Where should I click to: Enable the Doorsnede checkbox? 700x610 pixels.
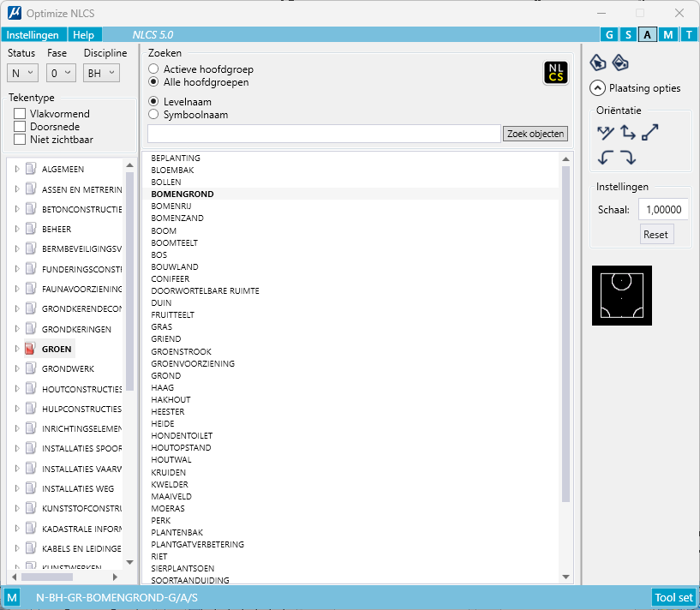[x=20, y=127]
